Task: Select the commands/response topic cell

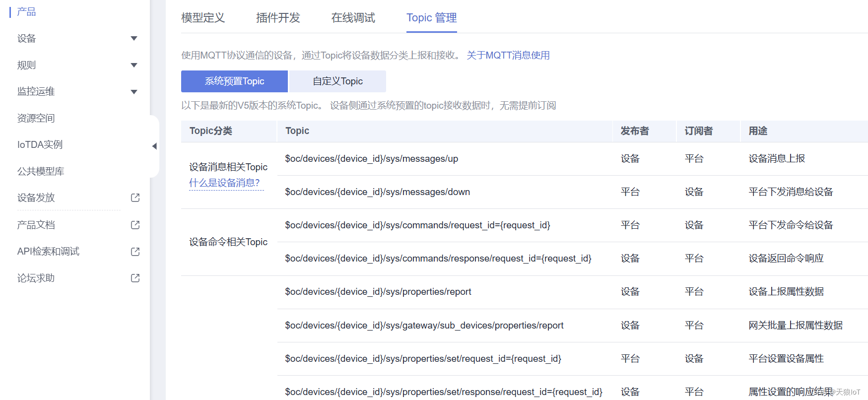Action: [438, 259]
